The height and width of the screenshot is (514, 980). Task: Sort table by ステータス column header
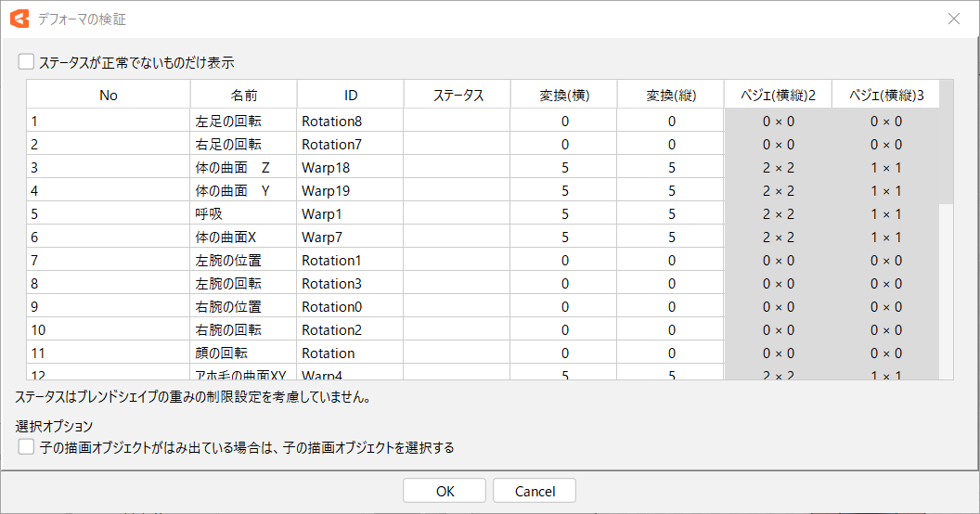pyautogui.click(x=458, y=95)
